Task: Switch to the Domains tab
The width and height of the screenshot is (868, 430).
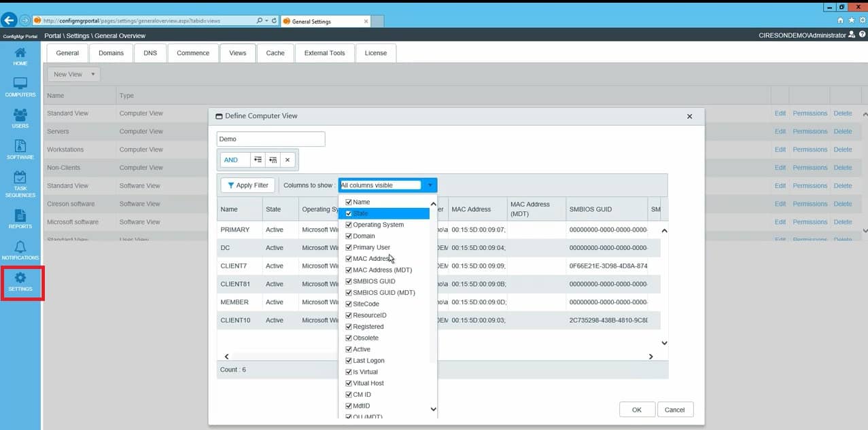Action: click(111, 53)
